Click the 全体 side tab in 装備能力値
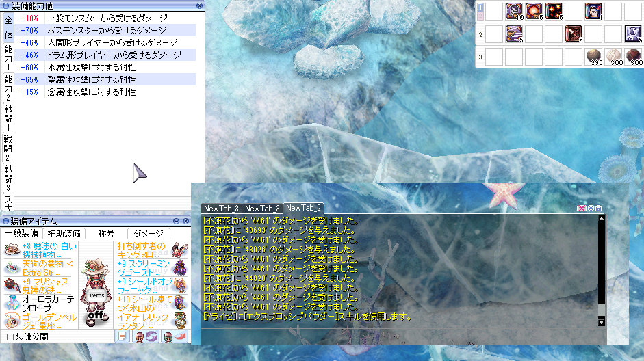Image resolution: width=644 pixels, height=361 pixels. click(8, 27)
